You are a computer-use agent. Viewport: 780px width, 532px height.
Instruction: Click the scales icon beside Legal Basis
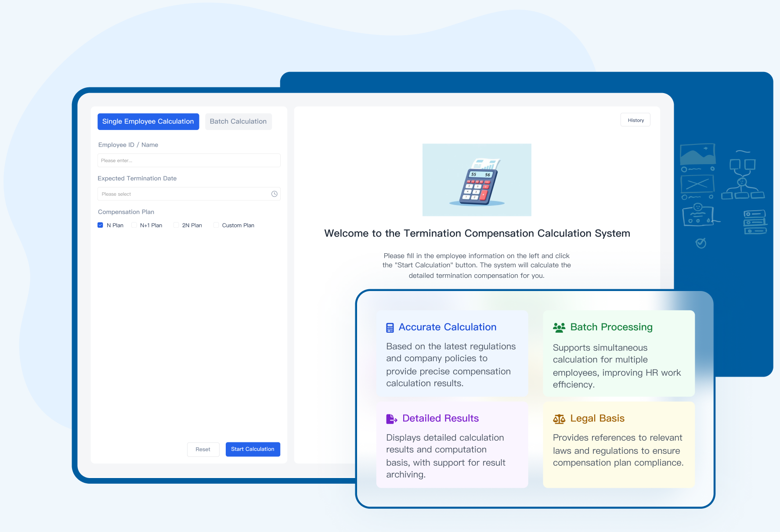pos(559,419)
